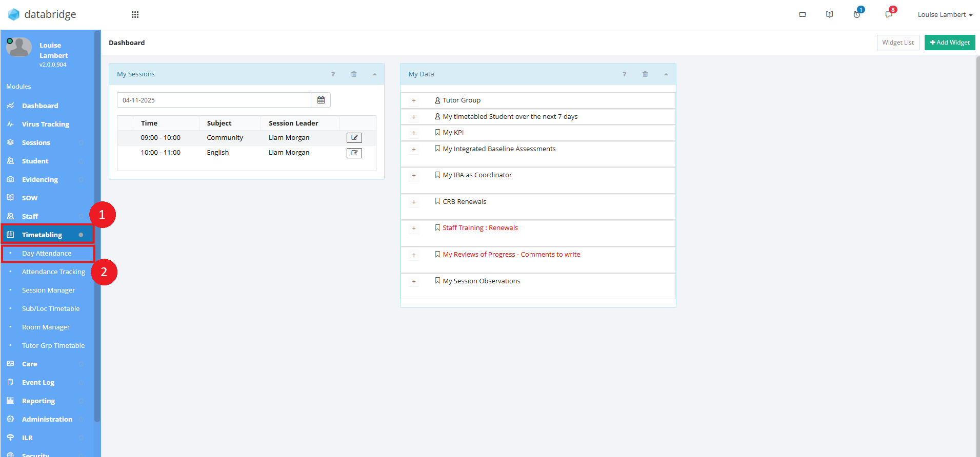Viewport: 980px width, 457px height.
Task: Click the databridge logo
Action: [x=42, y=14]
